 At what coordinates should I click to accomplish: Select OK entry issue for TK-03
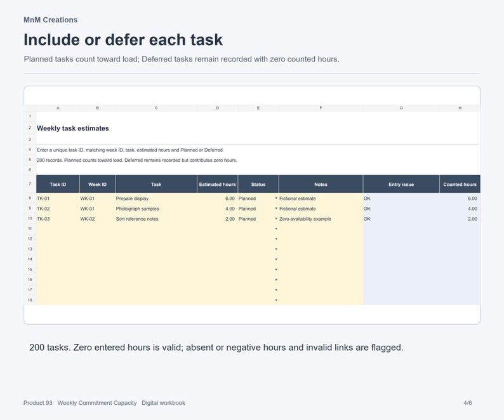[x=401, y=219]
